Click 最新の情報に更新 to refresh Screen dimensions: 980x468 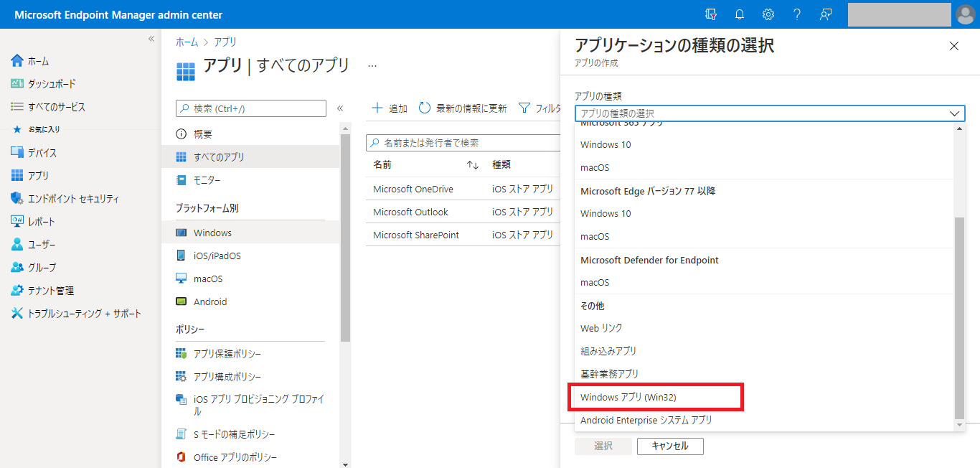[463, 108]
